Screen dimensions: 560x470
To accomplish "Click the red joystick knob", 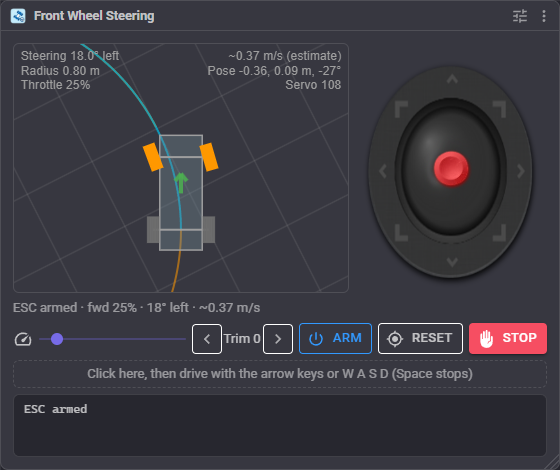I will pos(451,169).
